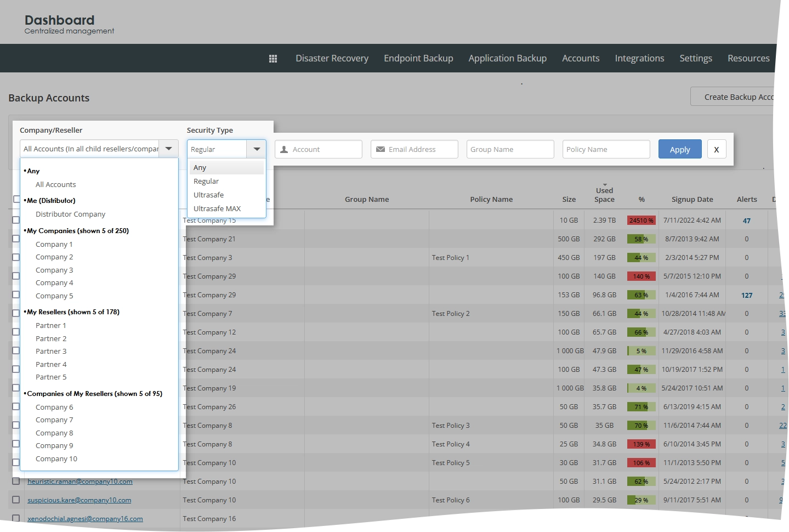Open the apps grid icon in navbar
Screen dimensions: 789x532
273,59
